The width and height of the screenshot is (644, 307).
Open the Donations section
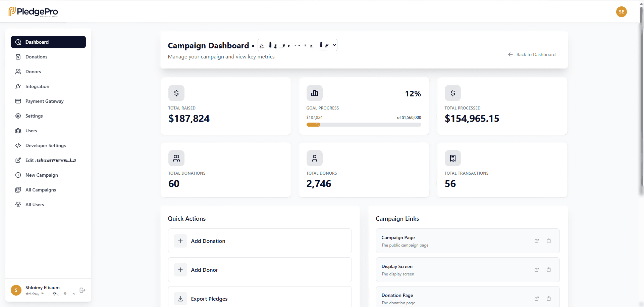pos(36,57)
